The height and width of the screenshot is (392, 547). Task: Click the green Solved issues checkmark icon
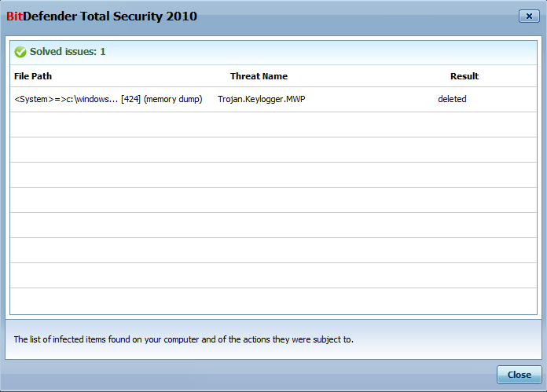click(x=20, y=52)
